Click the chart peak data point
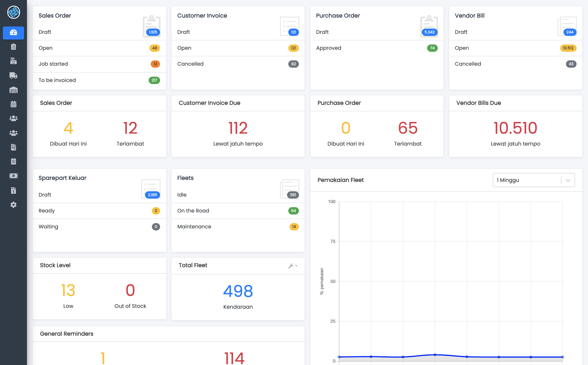588x365 pixels. coord(435,355)
